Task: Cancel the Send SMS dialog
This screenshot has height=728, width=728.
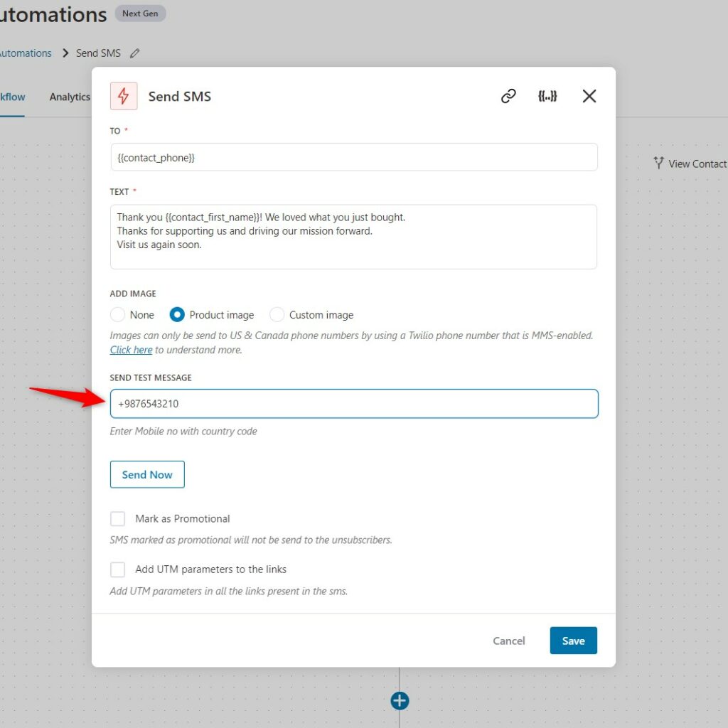Action: pos(509,641)
